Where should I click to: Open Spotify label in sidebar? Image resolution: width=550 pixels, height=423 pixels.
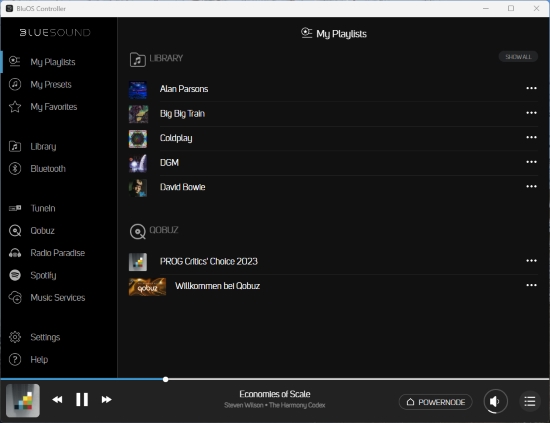(x=43, y=276)
